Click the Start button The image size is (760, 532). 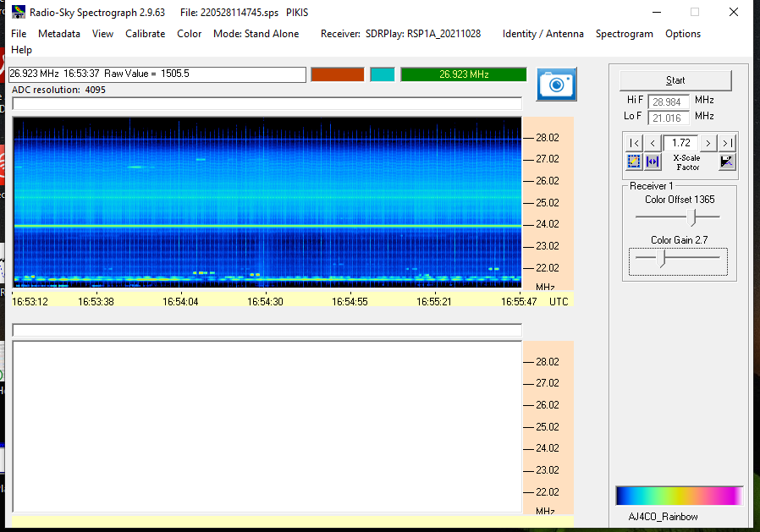click(x=675, y=80)
